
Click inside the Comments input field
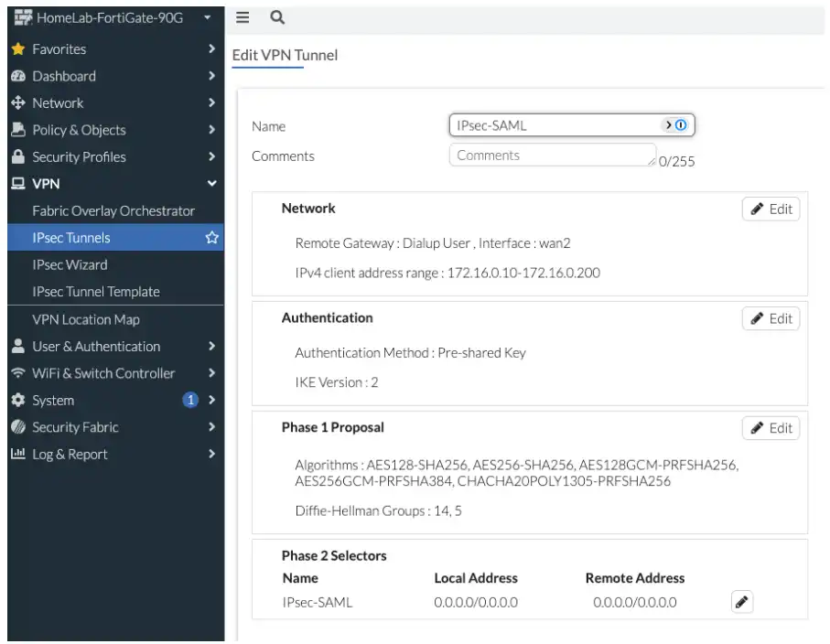coord(549,156)
